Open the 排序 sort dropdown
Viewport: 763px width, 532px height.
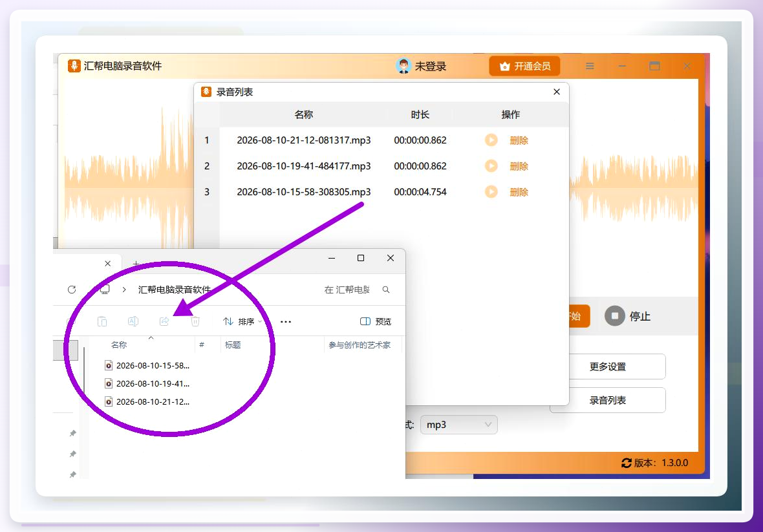(243, 321)
